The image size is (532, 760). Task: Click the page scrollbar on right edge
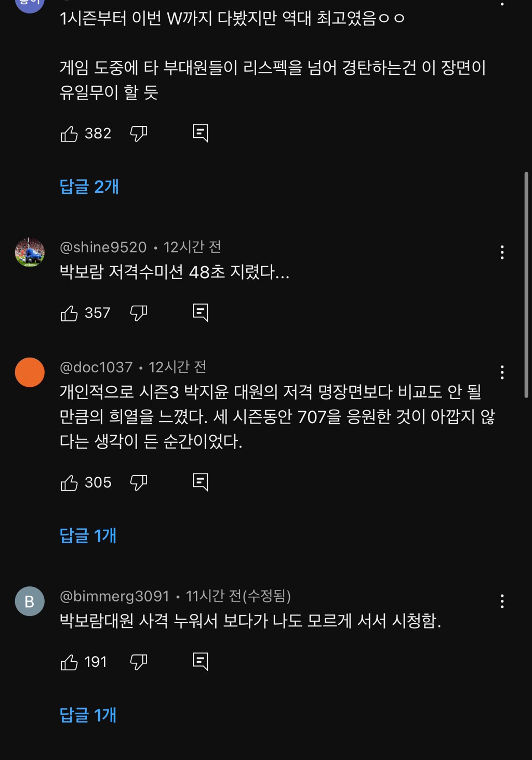click(x=526, y=285)
